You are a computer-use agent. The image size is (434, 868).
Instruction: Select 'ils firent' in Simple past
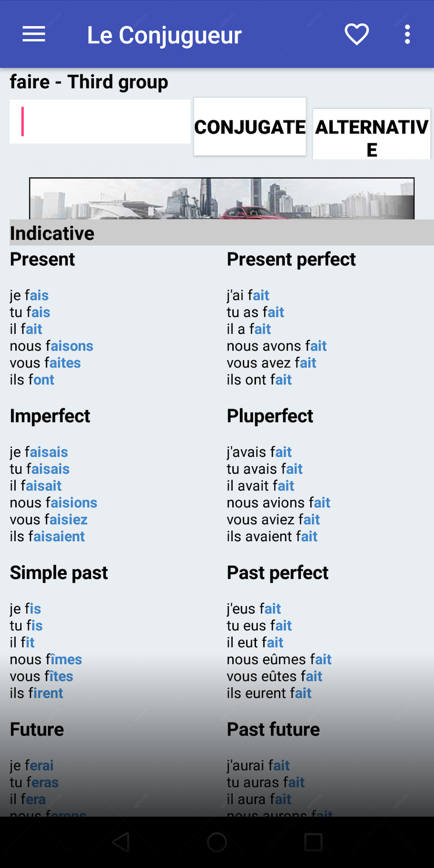(36, 693)
